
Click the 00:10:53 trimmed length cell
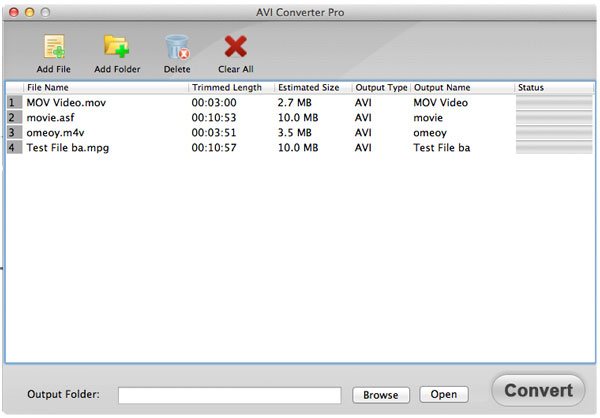214,118
